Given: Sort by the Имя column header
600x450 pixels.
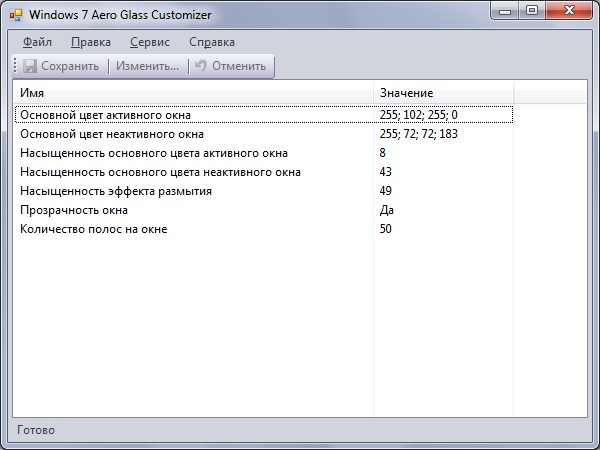Looking at the screenshot, I should click(193, 93).
